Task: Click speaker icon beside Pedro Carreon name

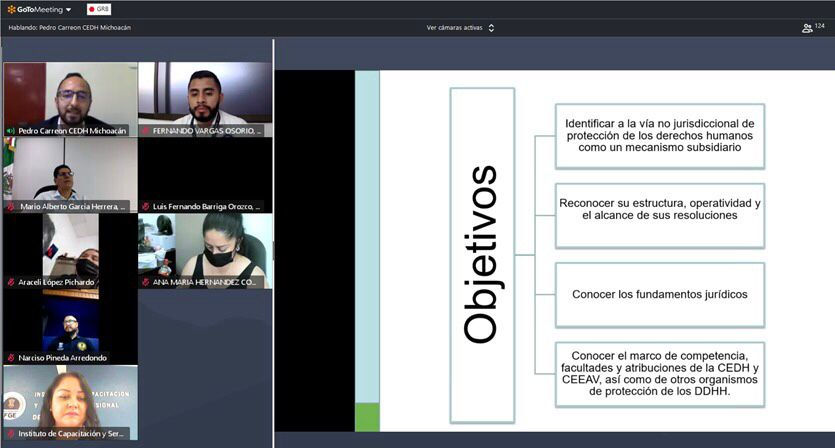Action: [x=11, y=131]
